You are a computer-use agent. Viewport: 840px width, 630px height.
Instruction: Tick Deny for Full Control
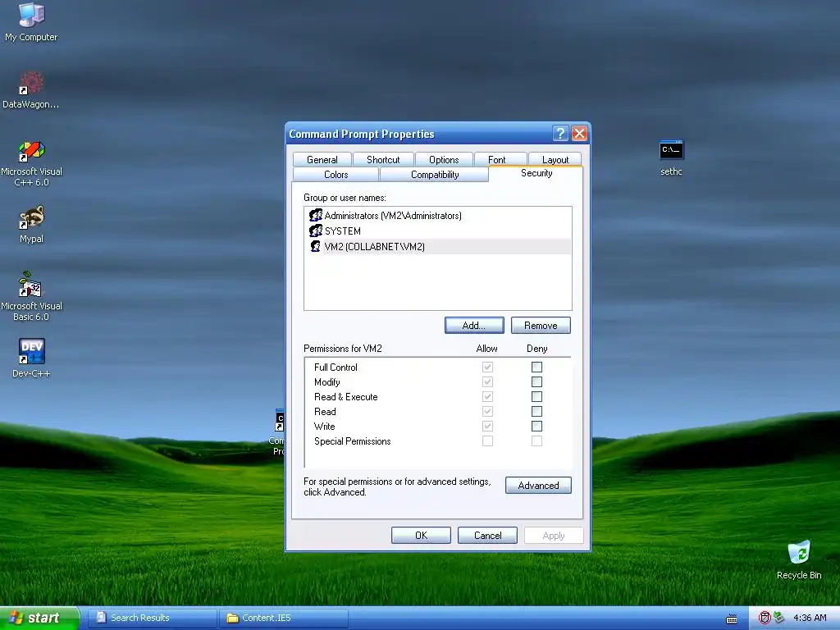[x=536, y=367]
